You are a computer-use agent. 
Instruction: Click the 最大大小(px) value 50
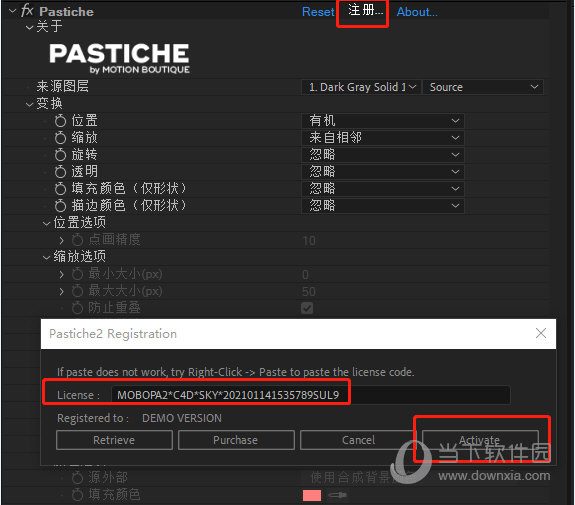pos(309,292)
